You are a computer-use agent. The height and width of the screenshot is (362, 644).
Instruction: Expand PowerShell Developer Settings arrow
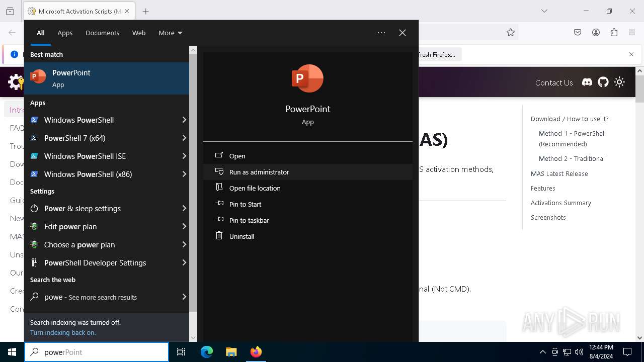184,262
